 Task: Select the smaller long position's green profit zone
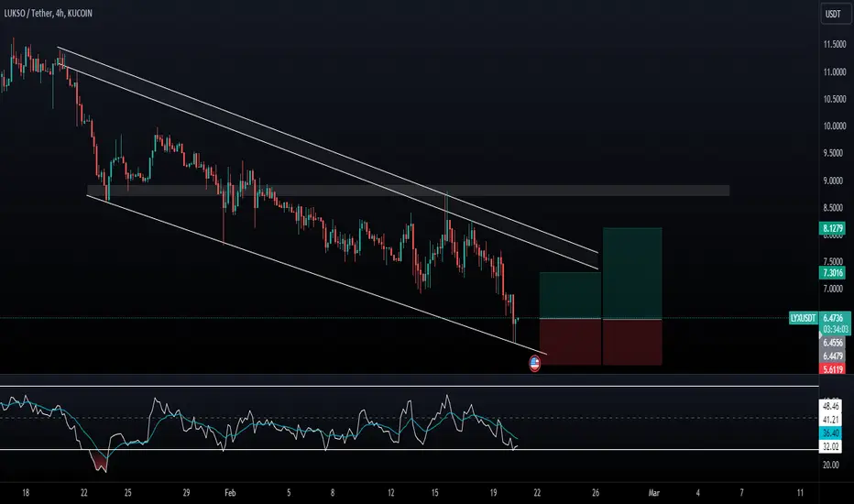pyautogui.click(x=570, y=295)
